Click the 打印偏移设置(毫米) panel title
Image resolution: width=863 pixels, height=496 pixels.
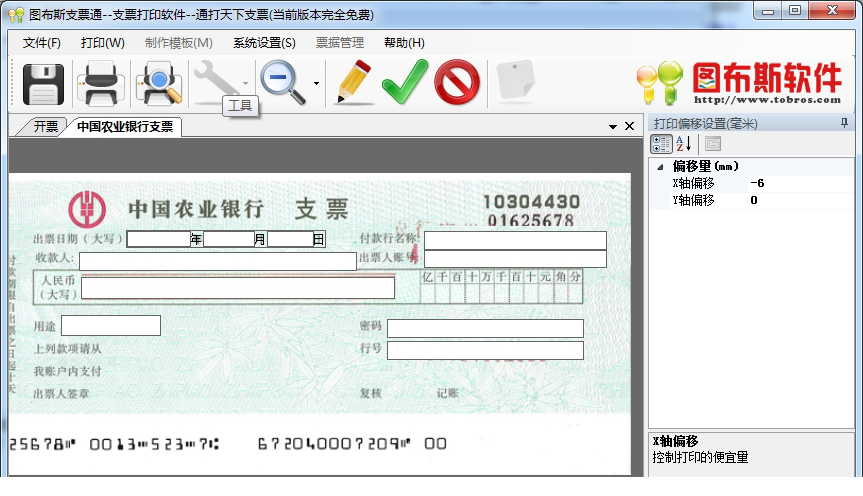point(706,124)
